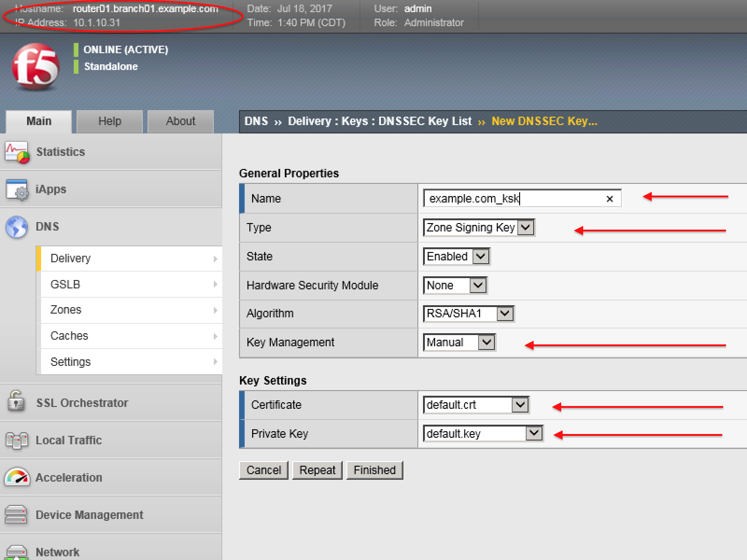Click the admin user text
Viewport: 747px width, 560px height.
[x=418, y=9]
